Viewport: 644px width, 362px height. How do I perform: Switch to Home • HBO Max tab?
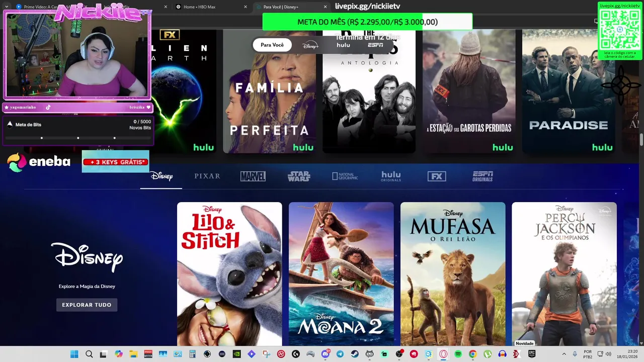click(x=212, y=7)
